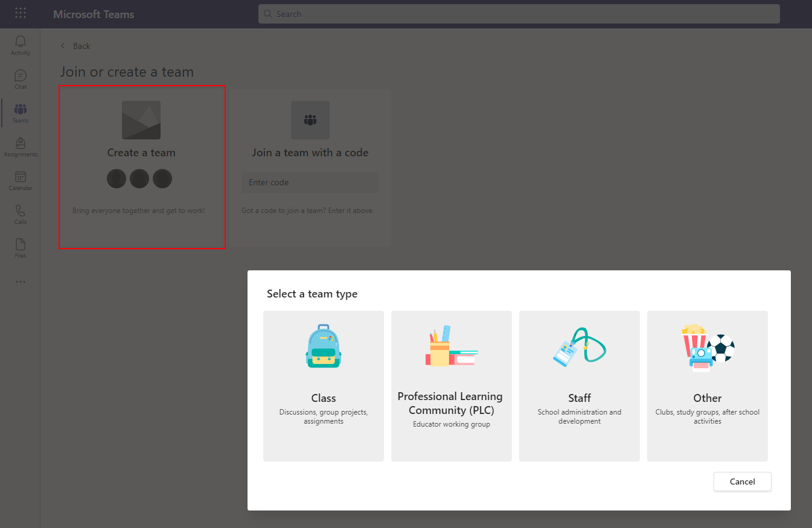Choose Professional Learning Community (PLC) title
This screenshot has height=528, width=812.
(x=450, y=403)
